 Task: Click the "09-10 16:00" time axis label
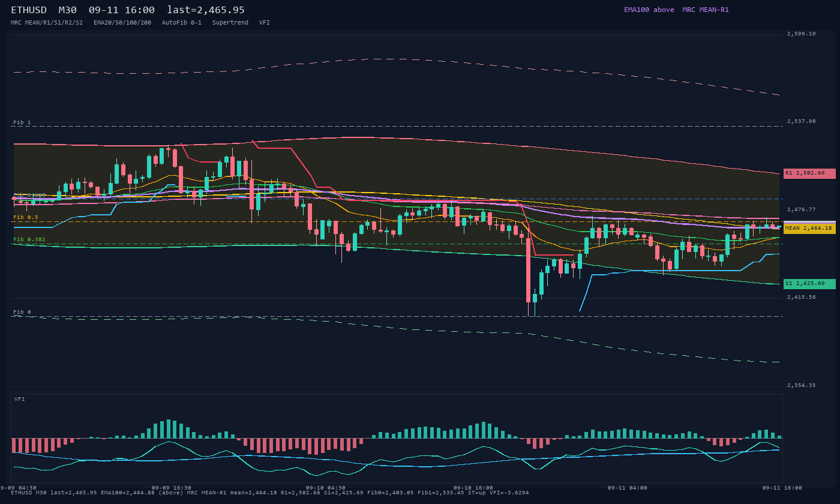(473, 488)
